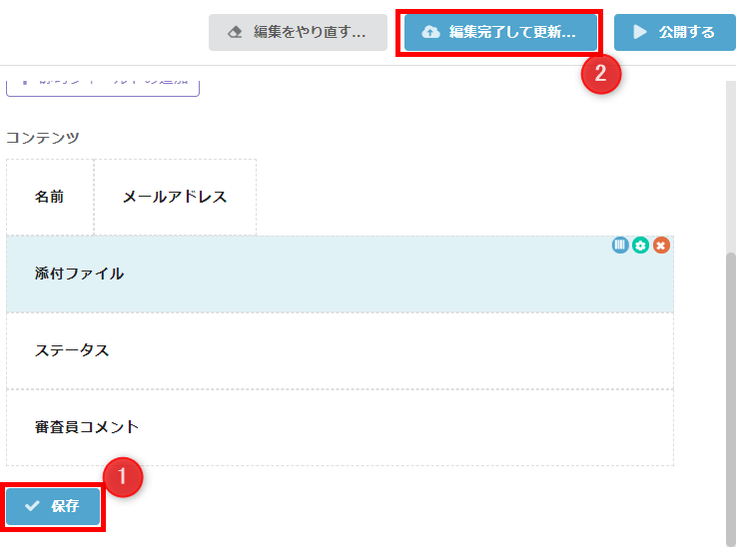
Task: Select the メールアドレス field cell
Action: pyautogui.click(x=175, y=197)
